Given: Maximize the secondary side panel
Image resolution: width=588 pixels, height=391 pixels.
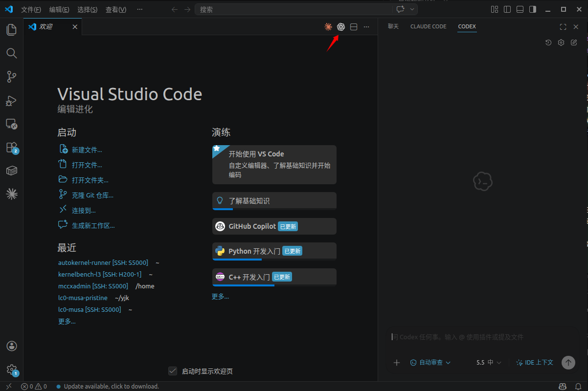Looking at the screenshot, I should tap(563, 27).
